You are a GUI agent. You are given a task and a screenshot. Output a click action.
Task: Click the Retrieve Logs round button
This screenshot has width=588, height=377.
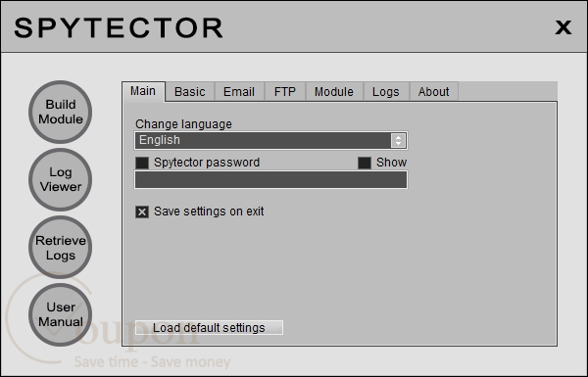pos(61,248)
